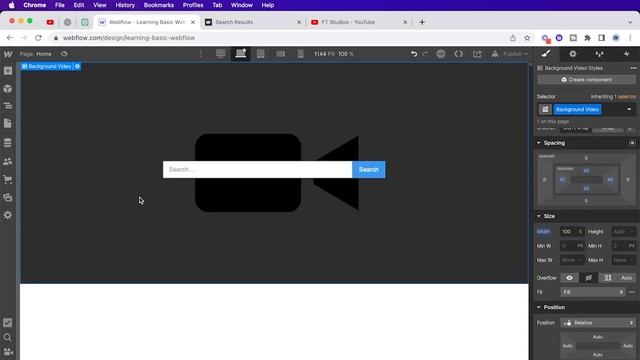Edit the Height value field
The image size is (640, 360).
point(624,231)
